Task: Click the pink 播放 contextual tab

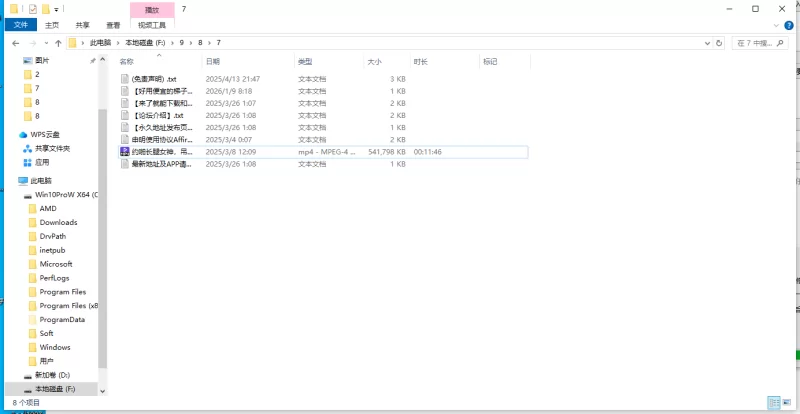Action: pyautogui.click(x=152, y=10)
